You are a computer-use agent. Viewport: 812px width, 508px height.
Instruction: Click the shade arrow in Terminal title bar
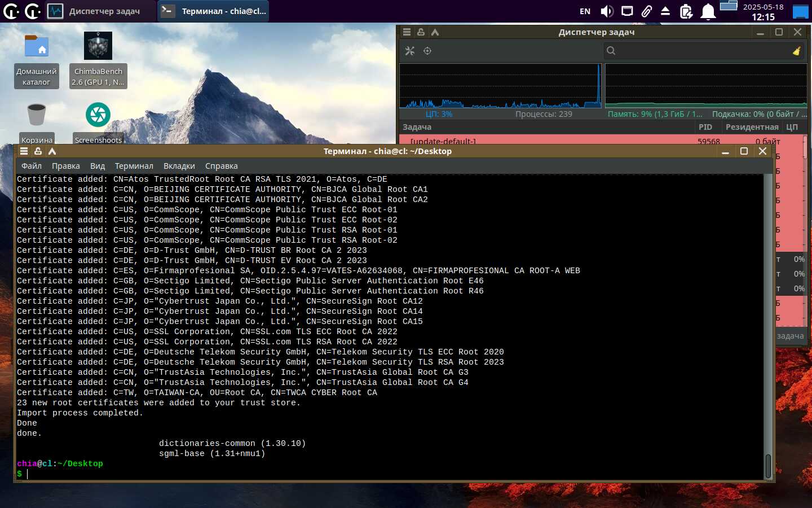pos(52,151)
